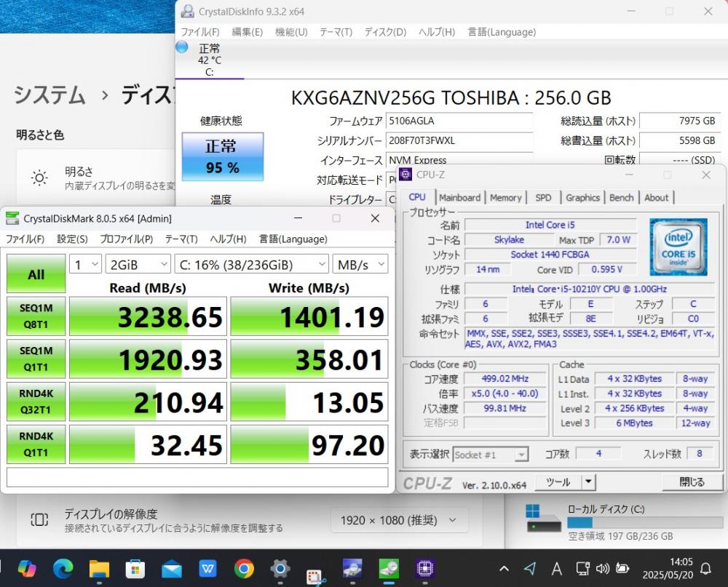728x587 pixels.
Task: Click the ローカル ディスク (C:) drive icon
Action: click(x=544, y=519)
